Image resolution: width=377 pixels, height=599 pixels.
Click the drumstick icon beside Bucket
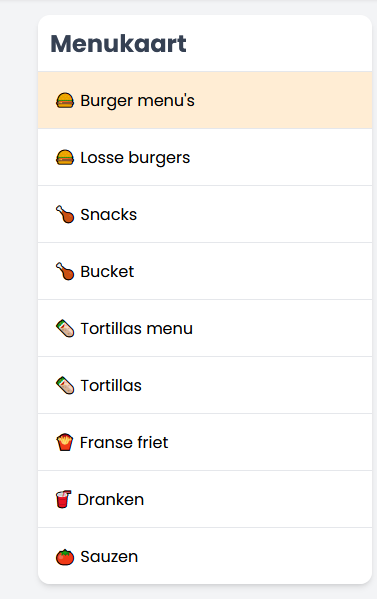(x=65, y=272)
